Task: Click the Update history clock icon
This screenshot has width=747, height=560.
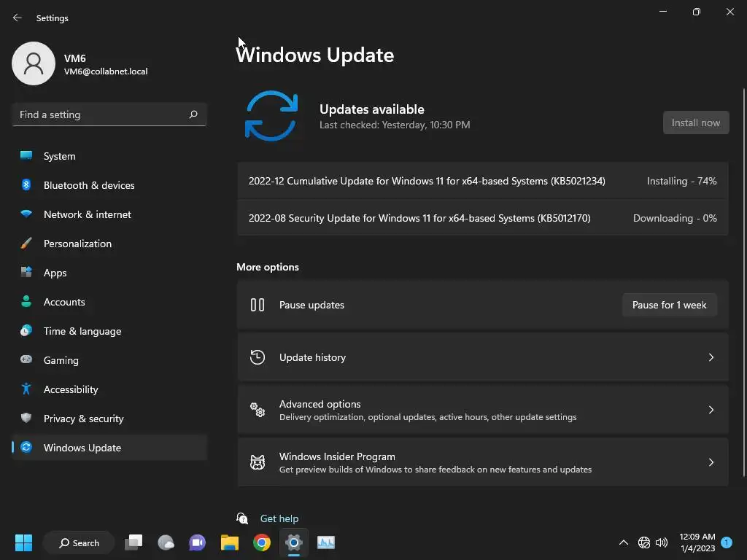Action: tap(258, 357)
